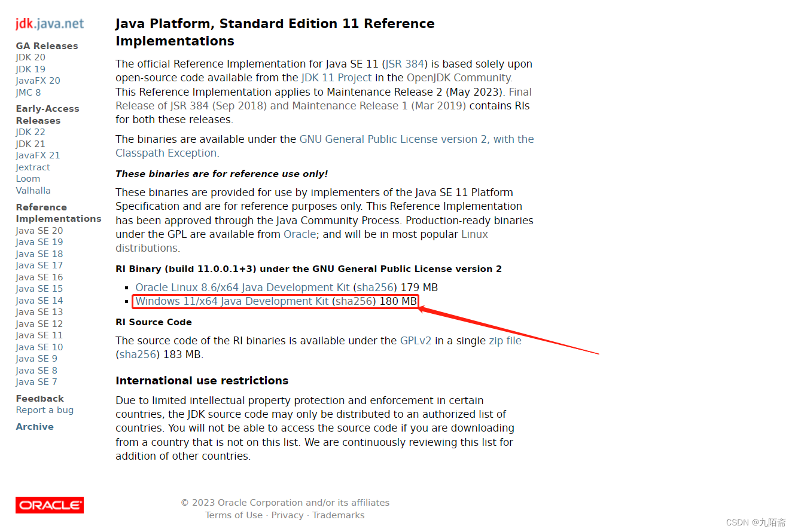
Task: Open the Archive section
Action: coord(35,427)
